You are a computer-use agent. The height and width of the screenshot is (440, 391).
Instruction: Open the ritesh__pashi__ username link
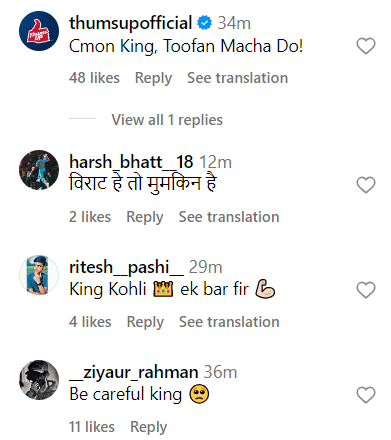pyautogui.click(x=126, y=267)
